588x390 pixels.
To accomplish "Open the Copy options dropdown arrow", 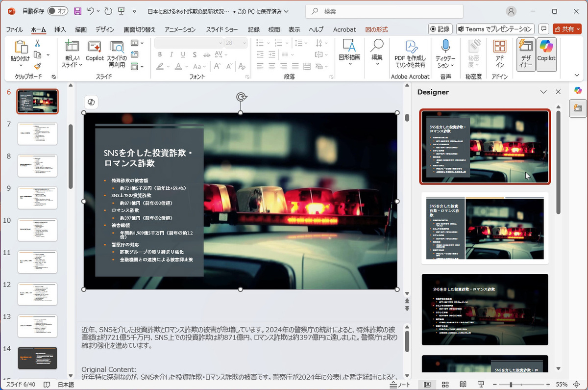I will coord(48,55).
